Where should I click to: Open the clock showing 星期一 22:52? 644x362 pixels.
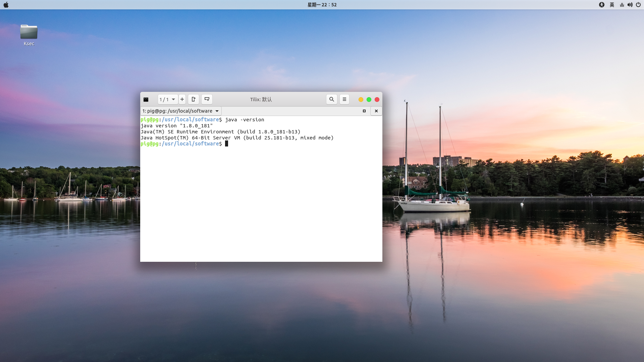pyautogui.click(x=322, y=5)
